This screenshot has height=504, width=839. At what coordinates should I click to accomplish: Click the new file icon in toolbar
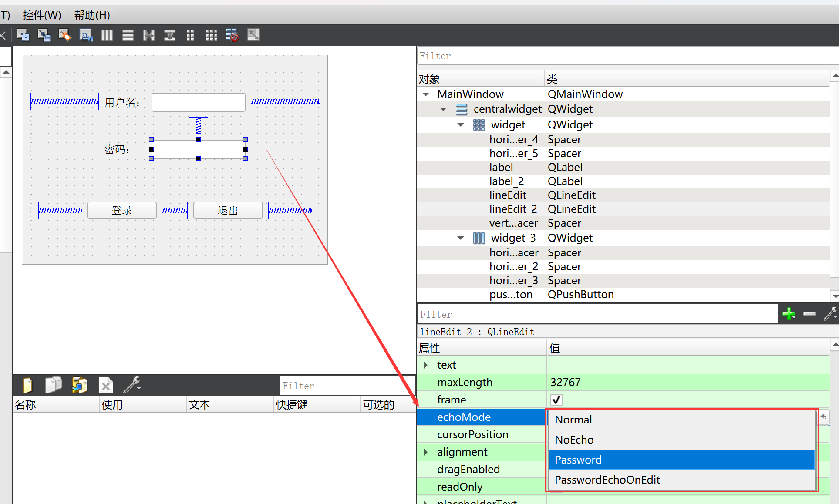click(27, 385)
